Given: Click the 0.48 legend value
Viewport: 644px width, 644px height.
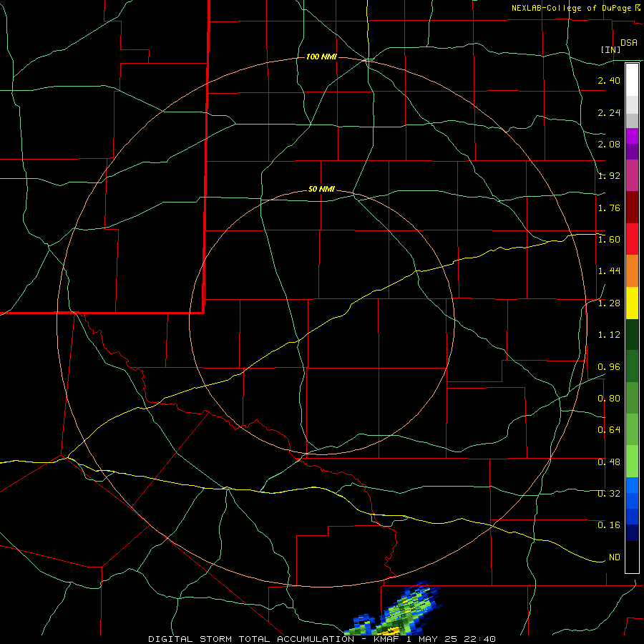Looking at the screenshot, I should tap(609, 462).
